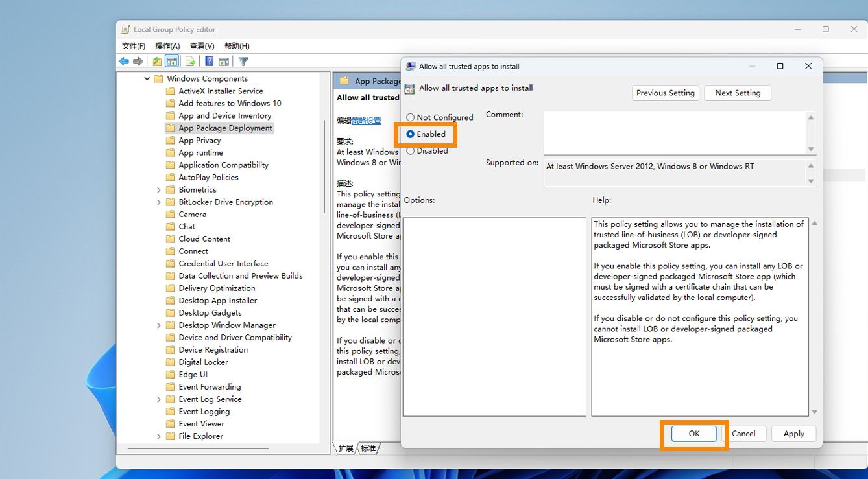This screenshot has width=868, height=479.
Task: Switch to the 标准 tab
Action: point(368,448)
